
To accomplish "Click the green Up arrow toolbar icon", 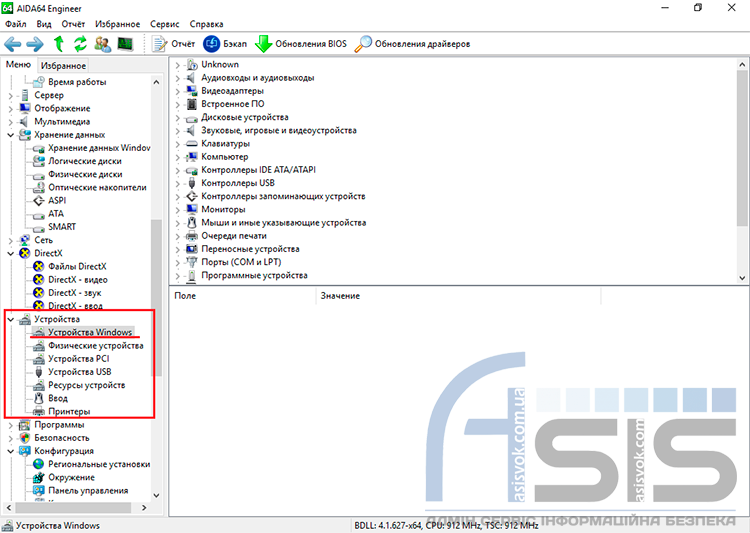I will 58,44.
